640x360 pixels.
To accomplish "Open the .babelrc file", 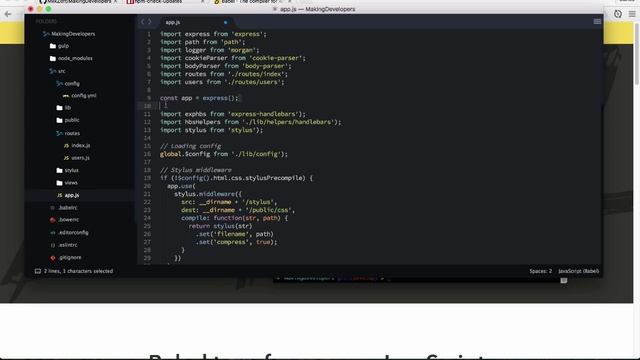I will click(68, 207).
